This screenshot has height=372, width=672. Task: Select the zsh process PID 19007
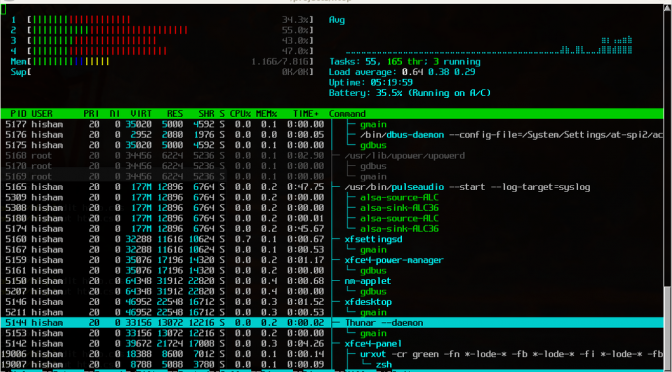332,365
